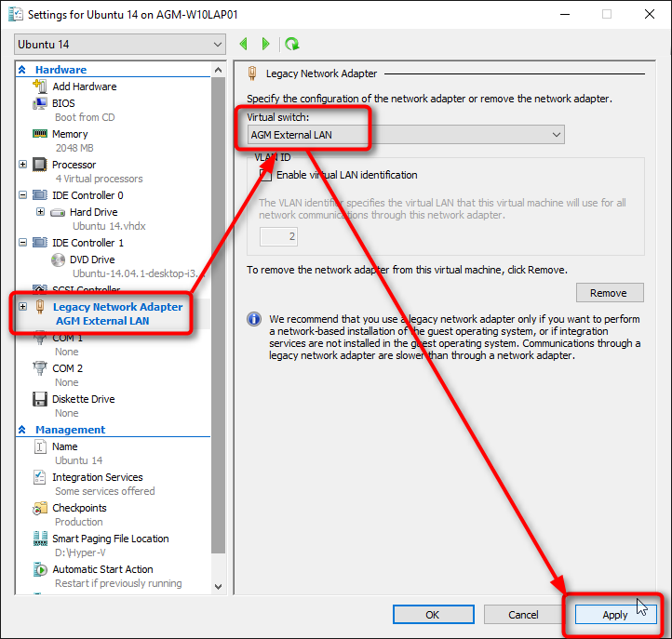Expand the Legacy Network Adapter node
The height and width of the screenshot is (639, 672).
pyautogui.click(x=22, y=307)
